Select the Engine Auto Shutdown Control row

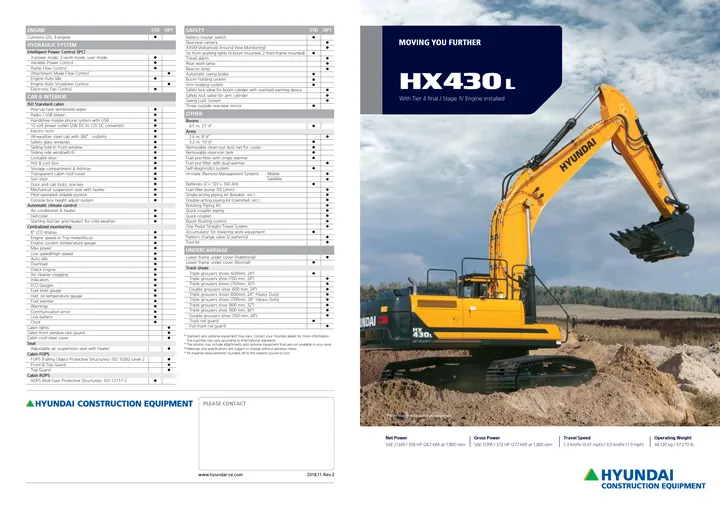(101, 84)
